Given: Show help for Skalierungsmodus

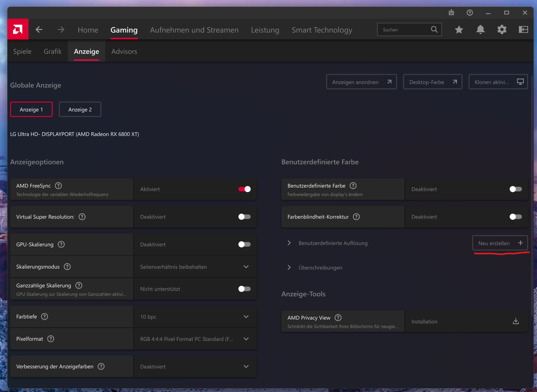Looking at the screenshot, I should [67, 267].
